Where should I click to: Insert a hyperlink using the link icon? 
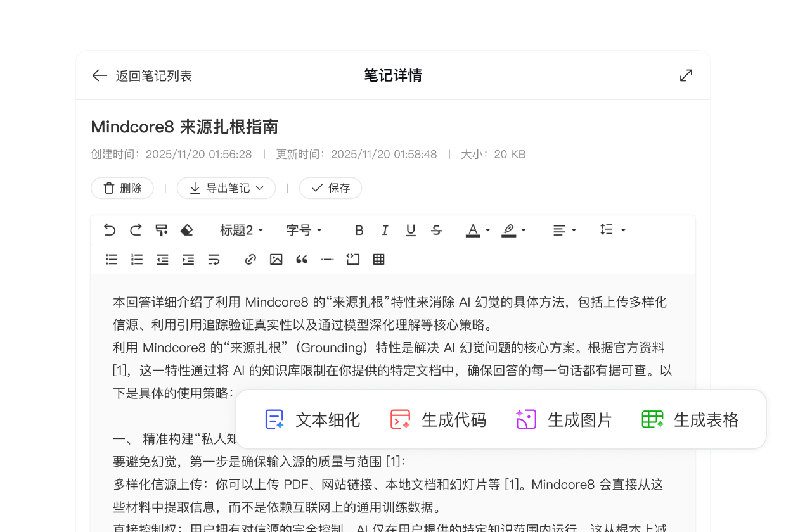pyautogui.click(x=250, y=259)
